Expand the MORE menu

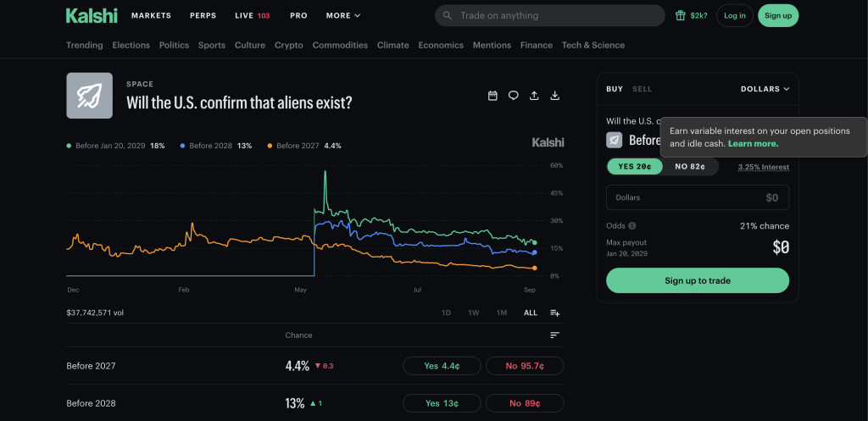[343, 15]
